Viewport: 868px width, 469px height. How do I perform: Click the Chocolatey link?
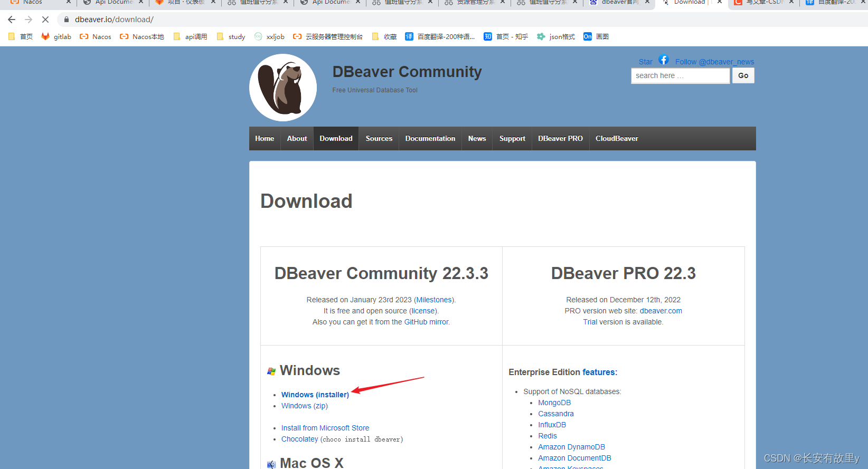300,439
